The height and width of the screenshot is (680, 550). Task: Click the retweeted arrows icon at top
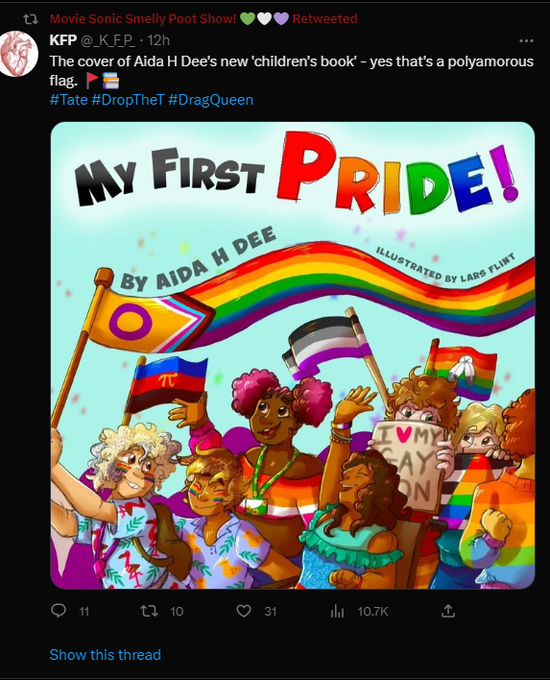31,19
